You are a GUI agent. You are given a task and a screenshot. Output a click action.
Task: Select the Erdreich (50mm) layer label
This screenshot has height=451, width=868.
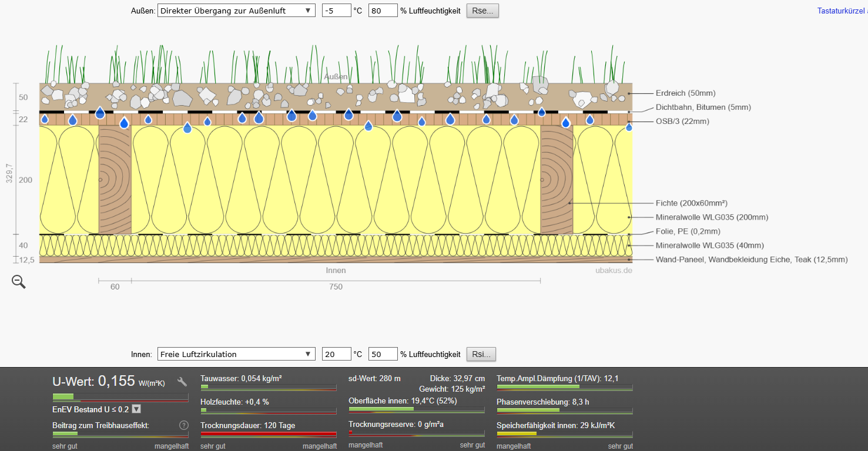pos(685,93)
